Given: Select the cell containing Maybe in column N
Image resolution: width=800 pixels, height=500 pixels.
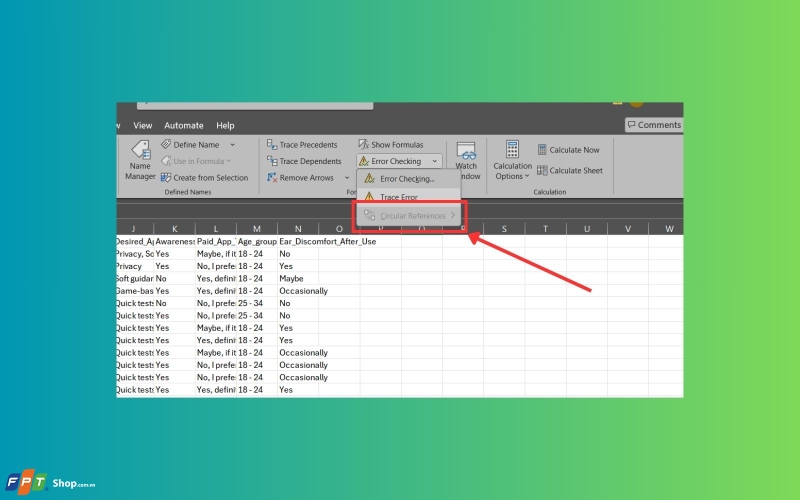Looking at the screenshot, I should pos(298,279).
